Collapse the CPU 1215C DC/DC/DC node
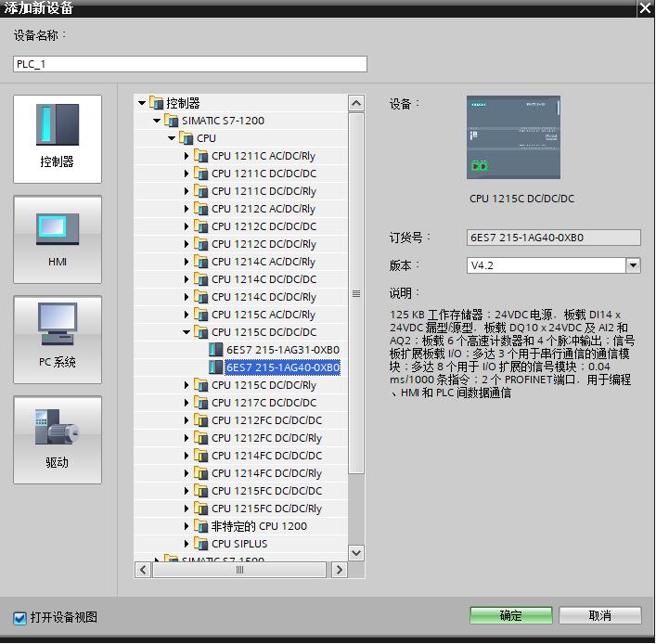Image resolution: width=656 pixels, height=644 pixels. (187, 332)
